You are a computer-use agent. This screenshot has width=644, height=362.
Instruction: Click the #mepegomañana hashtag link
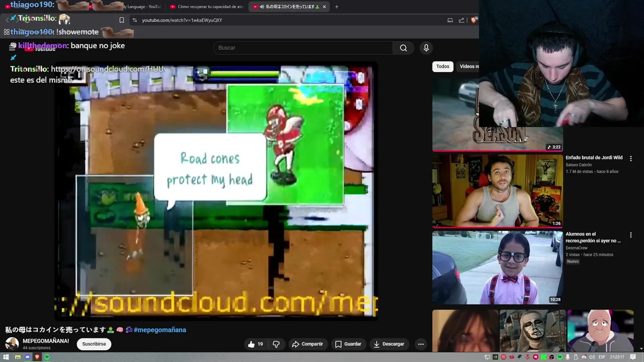click(x=160, y=330)
